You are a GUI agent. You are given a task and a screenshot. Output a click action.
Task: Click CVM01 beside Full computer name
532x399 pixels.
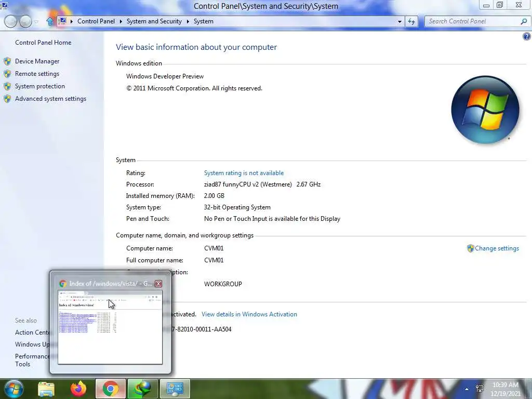point(214,260)
